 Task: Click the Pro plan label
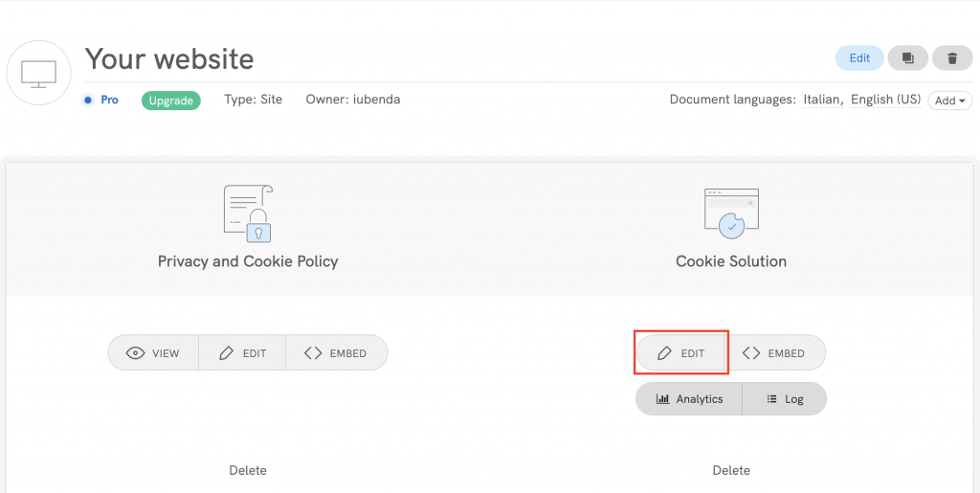[x=109, y=100]
